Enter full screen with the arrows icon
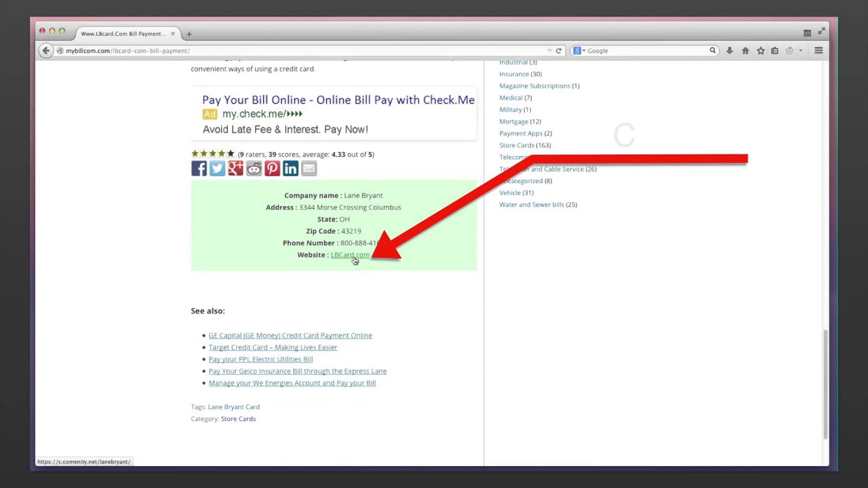868x488 pixels. 822,31
